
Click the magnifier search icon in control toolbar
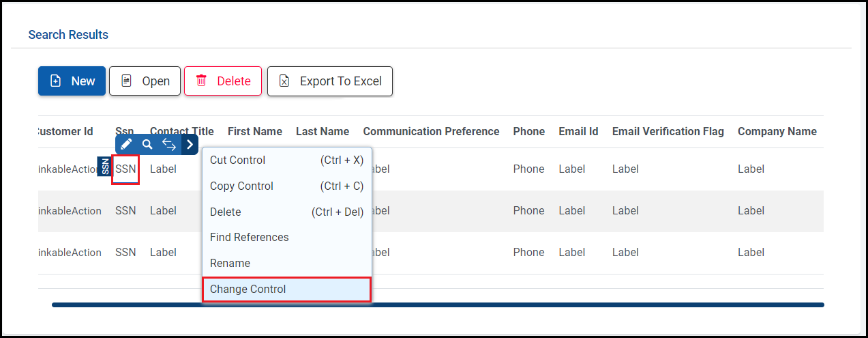click(x=147, y=144)
